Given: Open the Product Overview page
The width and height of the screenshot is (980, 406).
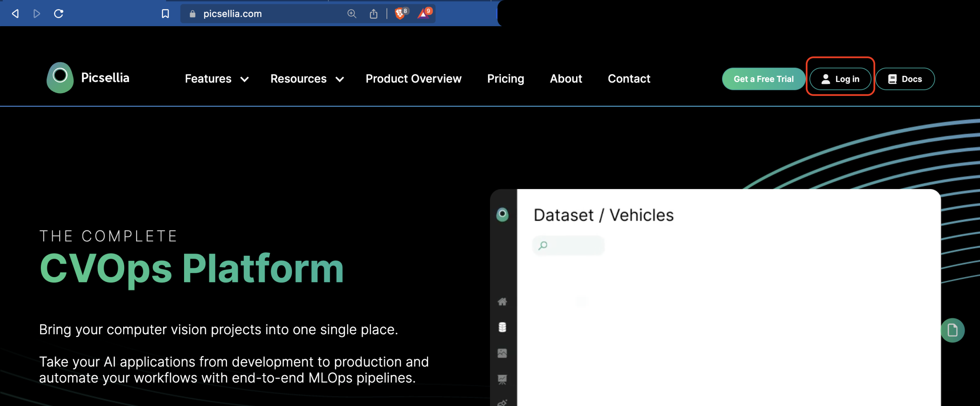Looking at the screenshot, I should pyautogui.click(x=413, y=79).
